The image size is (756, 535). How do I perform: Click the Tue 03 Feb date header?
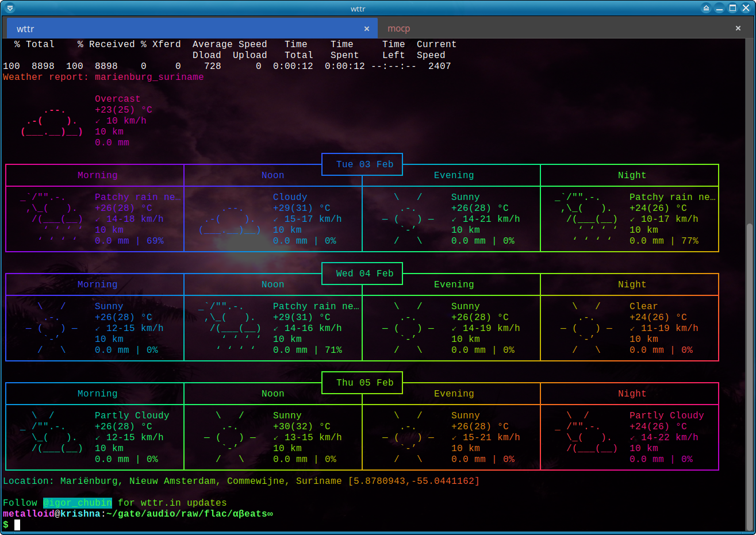pos(364,164)
